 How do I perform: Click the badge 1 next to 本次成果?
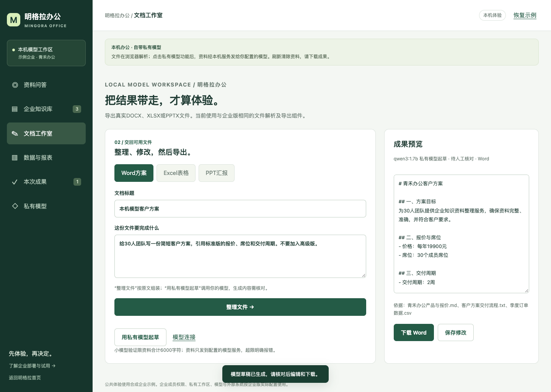[x=77, y=182]
